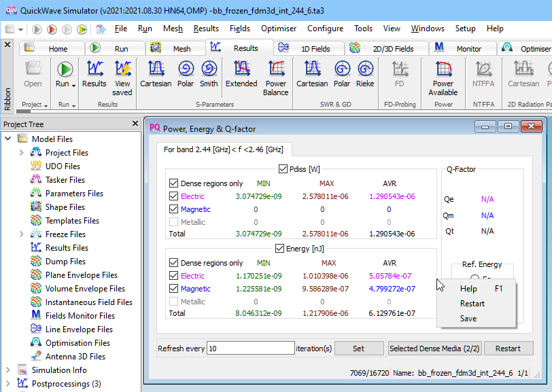Image resolution: width=552 pixels, height=392 pixels.
Task: Switch to the 2D/3D Fields ribbon tab
Action: (x=387, y=48)
